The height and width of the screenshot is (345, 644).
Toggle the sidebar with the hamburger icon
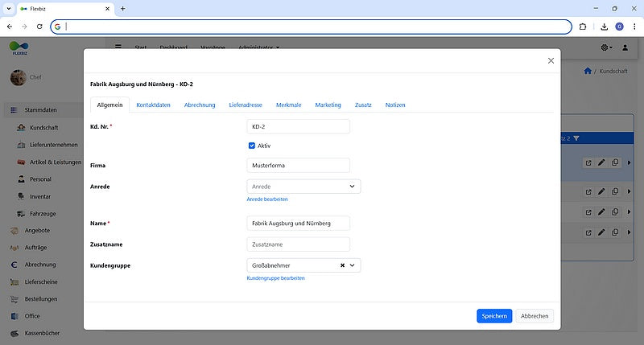118,47
